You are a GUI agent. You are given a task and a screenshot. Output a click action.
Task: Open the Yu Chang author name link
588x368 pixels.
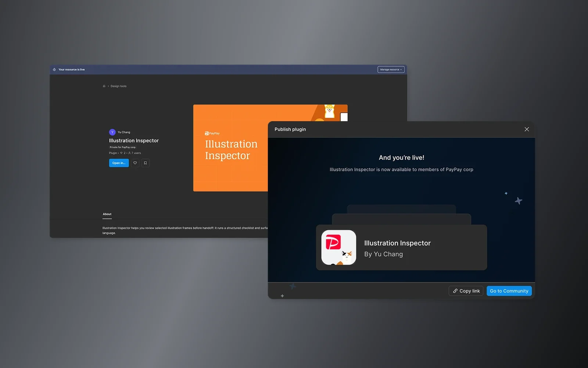coord(124,132)
